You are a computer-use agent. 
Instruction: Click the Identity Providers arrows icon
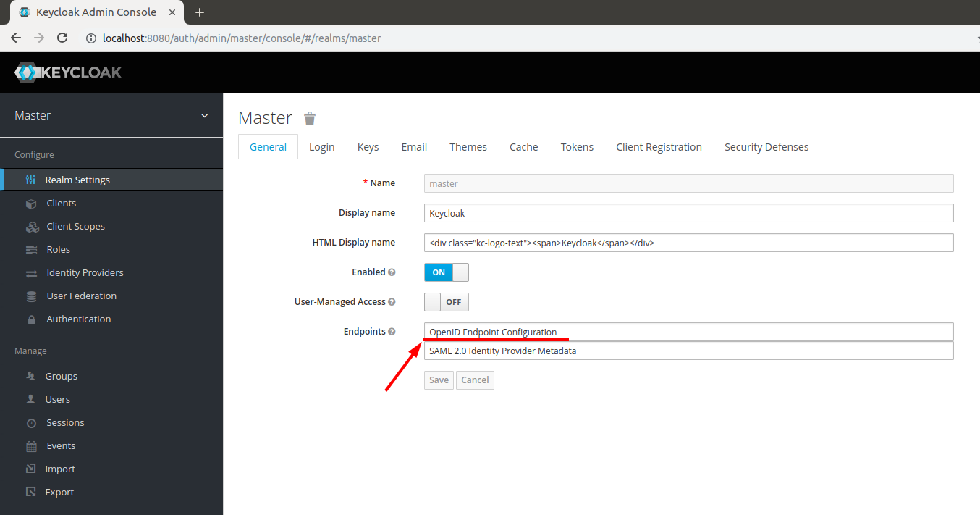[31, 273]
